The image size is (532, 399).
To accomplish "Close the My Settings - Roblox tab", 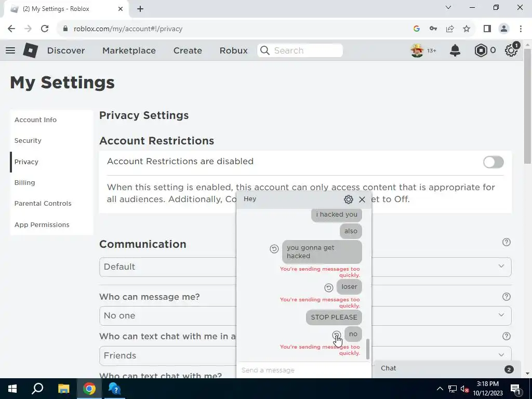I will click(x=121, y=9).
